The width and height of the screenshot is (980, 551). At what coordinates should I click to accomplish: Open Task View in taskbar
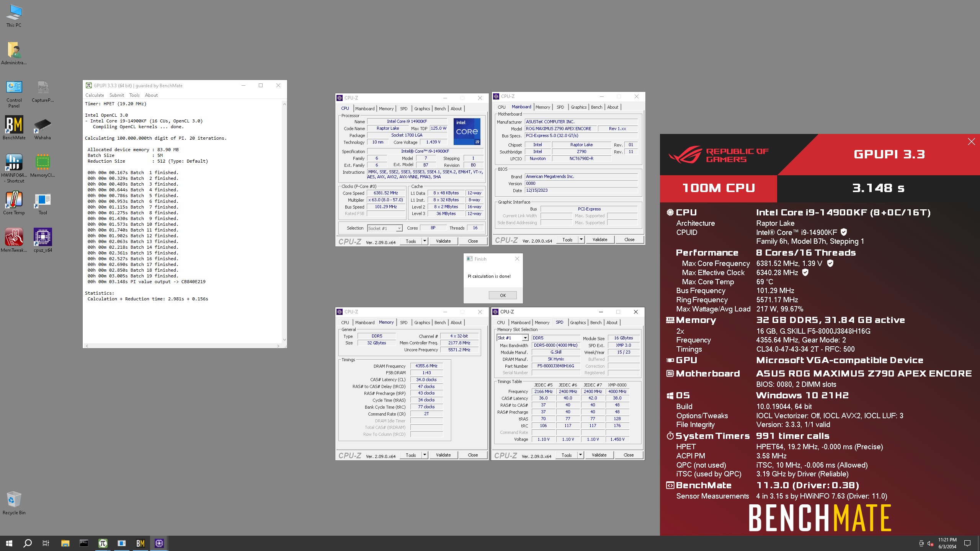coord(46,543)
